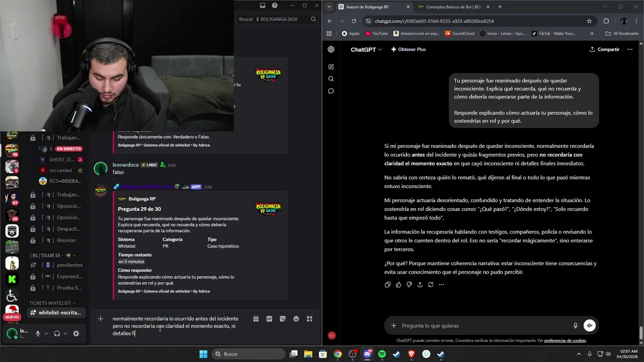644x362 pixels.
Task: Show hidden bookmarks overflow chevron
Action: [592, 34]
